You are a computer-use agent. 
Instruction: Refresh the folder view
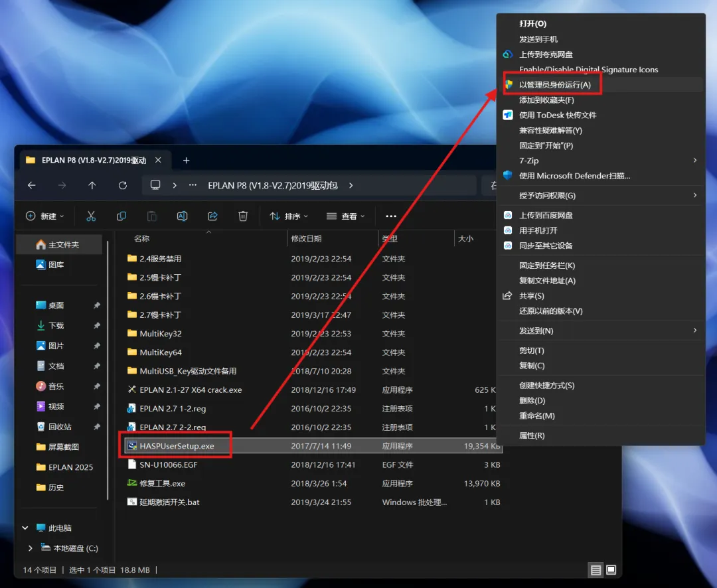123,185
